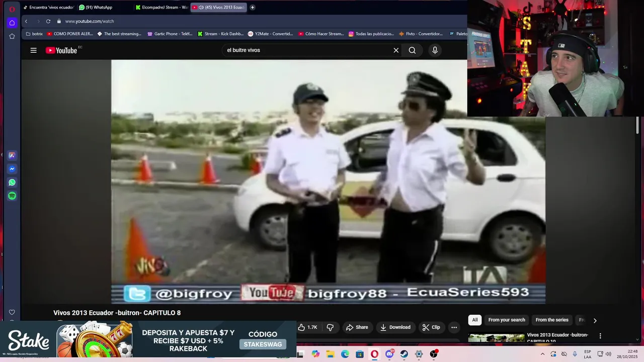Open options for Vivos CAPITULO 10 suggestion

pyautogui.click(x=600, y=335)
